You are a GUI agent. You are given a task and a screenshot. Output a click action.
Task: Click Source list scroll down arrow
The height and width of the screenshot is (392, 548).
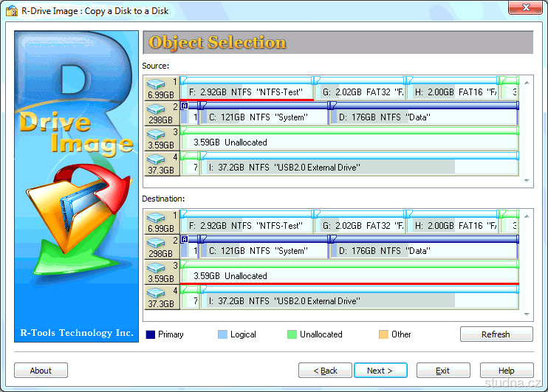tap(527, 181)
